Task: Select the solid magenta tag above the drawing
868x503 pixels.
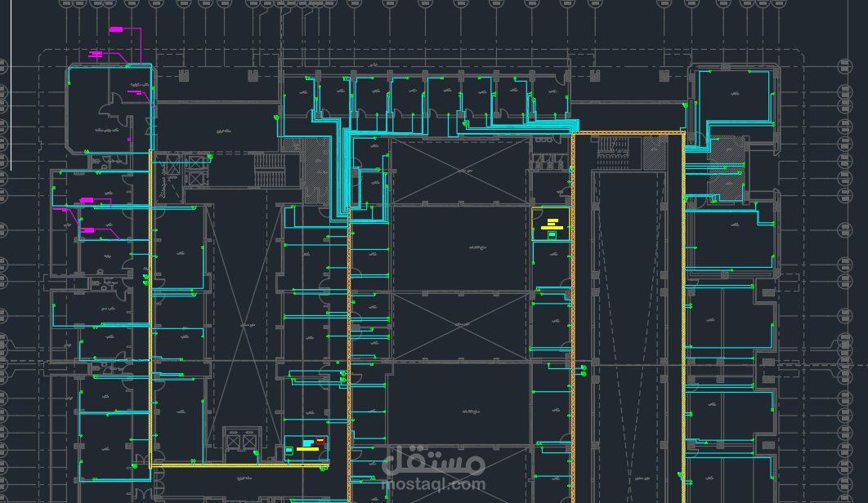Action: coord(116,29)
